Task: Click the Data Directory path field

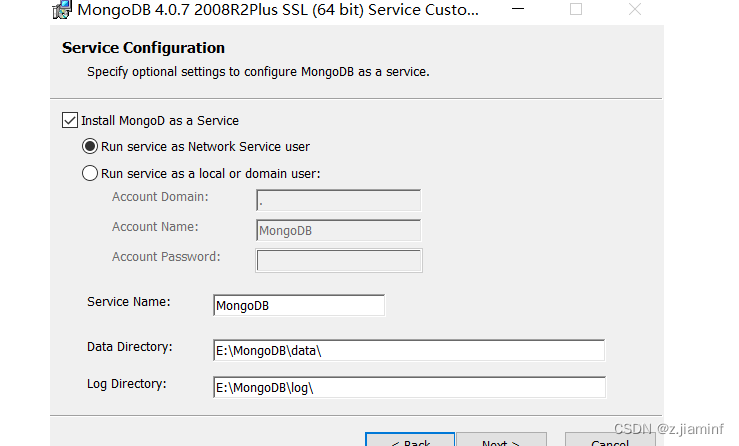Action: [409, 350]
